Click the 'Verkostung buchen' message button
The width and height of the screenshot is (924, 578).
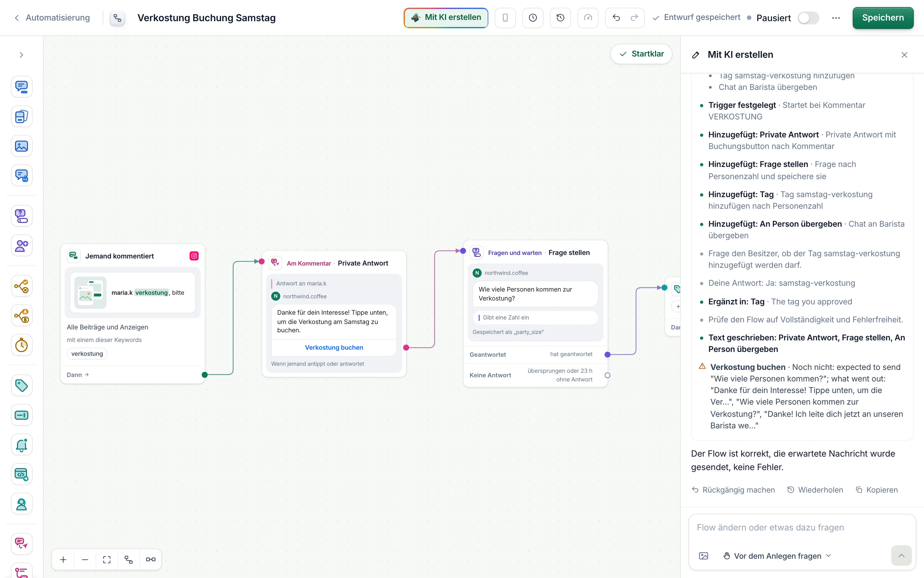click(334, 347)
